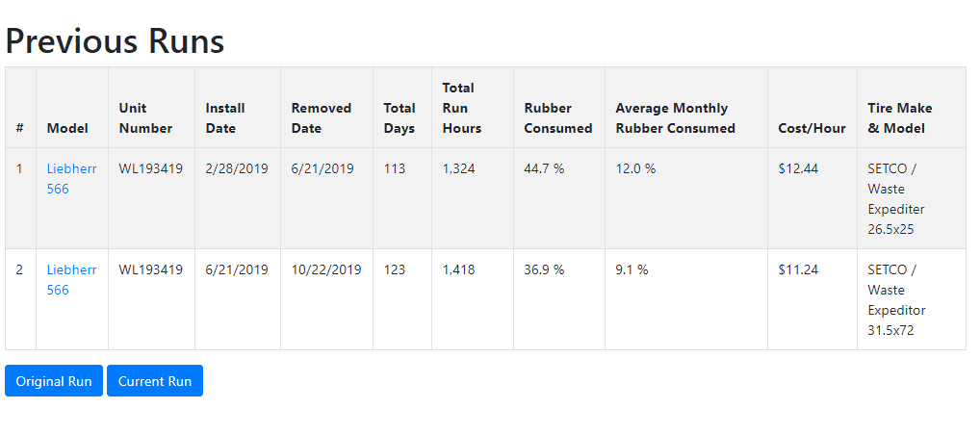The image size is (980, 435).
Task: Click Average Monthly Rubber Consumed header
Action: click(675, 118)
